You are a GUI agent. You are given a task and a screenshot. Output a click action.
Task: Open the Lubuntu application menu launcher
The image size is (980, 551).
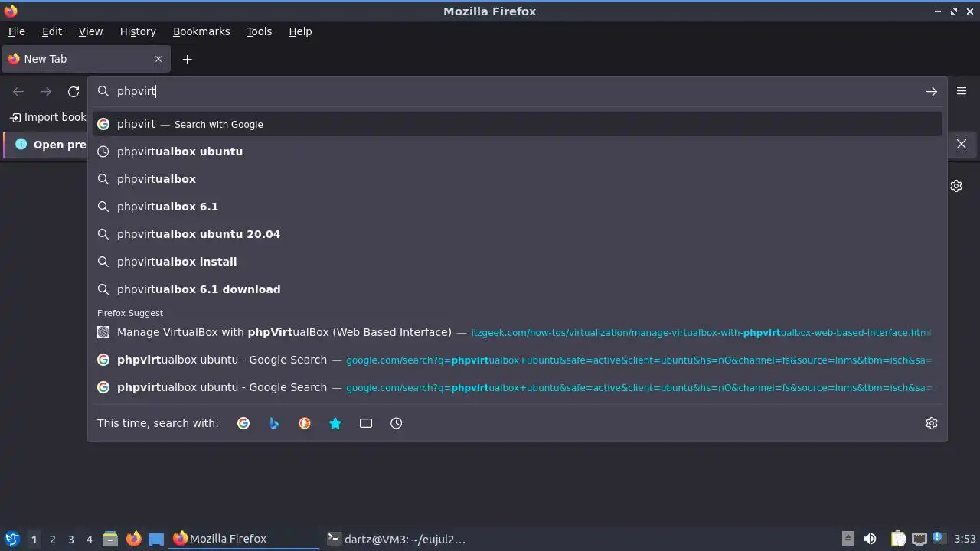pos(12,539)
